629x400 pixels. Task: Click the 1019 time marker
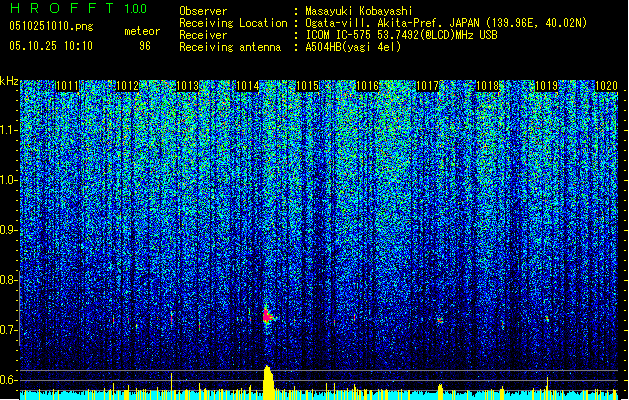547,86
